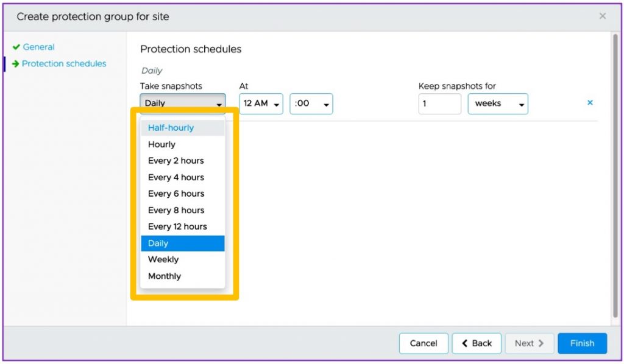Close the Create protection group dialog
This screenshot has width=624, height=364.
[x=603, y=16]
